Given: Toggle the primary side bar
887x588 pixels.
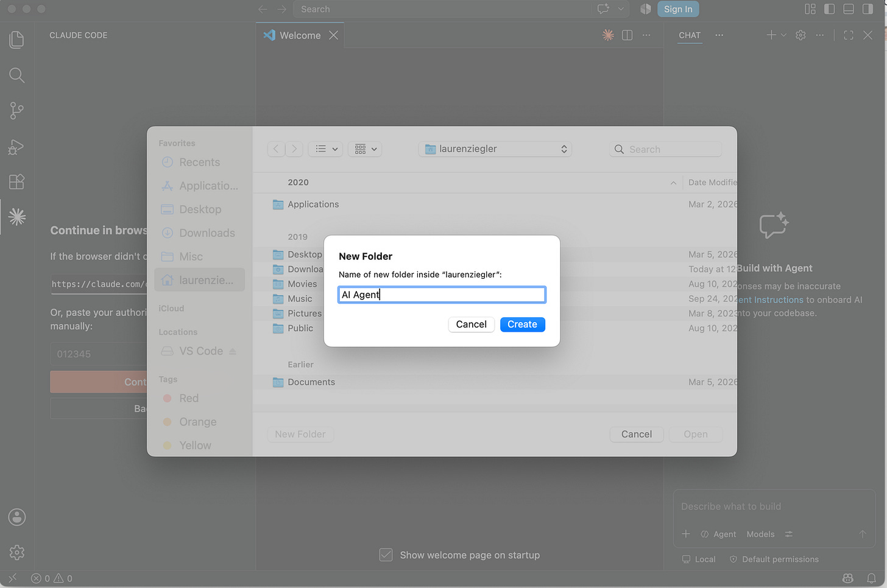Looking at the screenshot, I should click(829, 9).
